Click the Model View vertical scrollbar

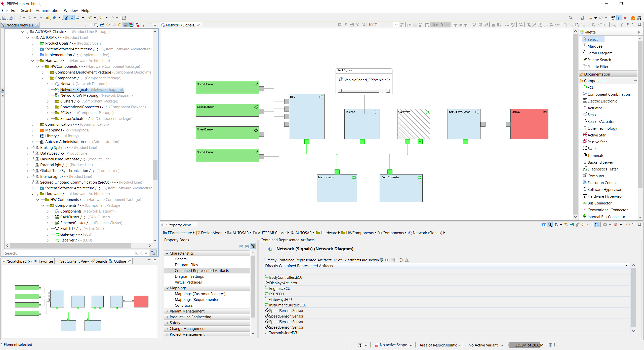pos(155,170)
